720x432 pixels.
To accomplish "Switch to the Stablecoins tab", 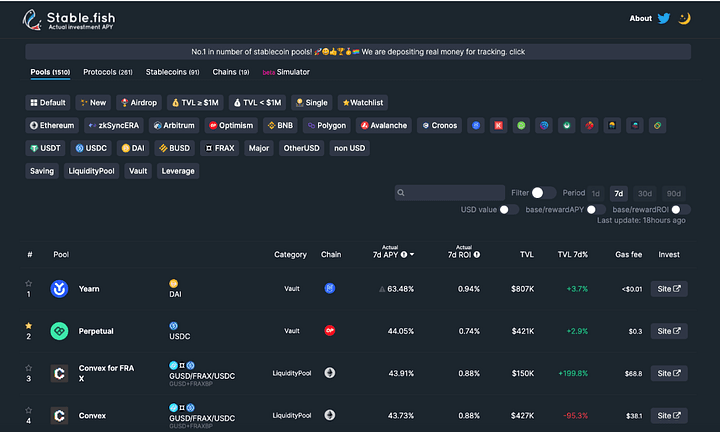I will [x=173, y=72].
